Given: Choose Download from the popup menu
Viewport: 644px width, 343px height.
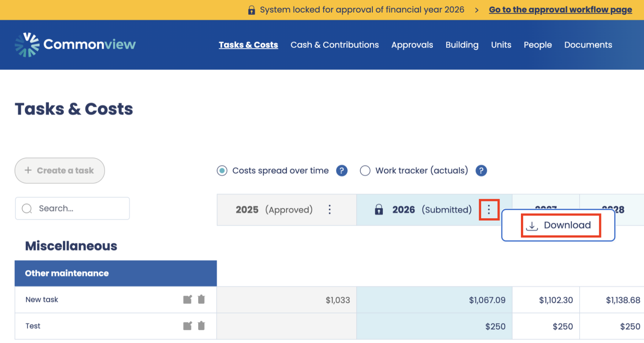Looking at the screenshot, I should click(560, 225).
